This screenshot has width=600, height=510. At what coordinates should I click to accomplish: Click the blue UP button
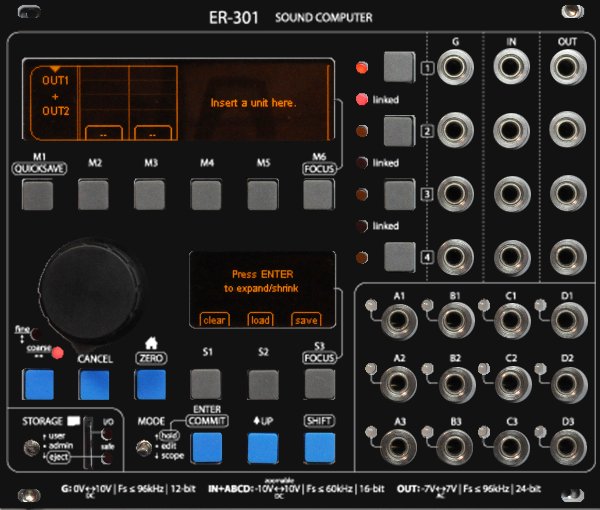(263, 447)
